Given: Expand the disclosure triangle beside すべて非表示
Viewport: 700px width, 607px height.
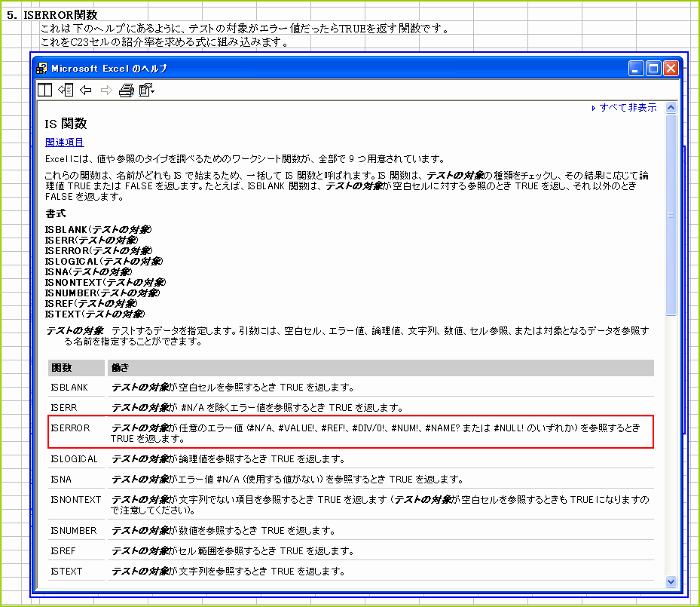Looking at the screenshot, I should coord(593,108).
